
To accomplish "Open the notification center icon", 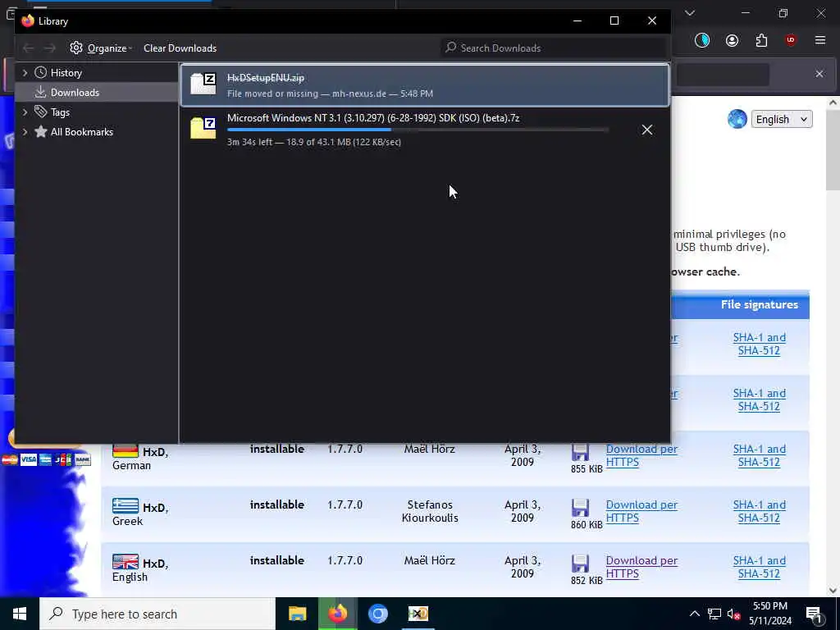I will 815,614.
